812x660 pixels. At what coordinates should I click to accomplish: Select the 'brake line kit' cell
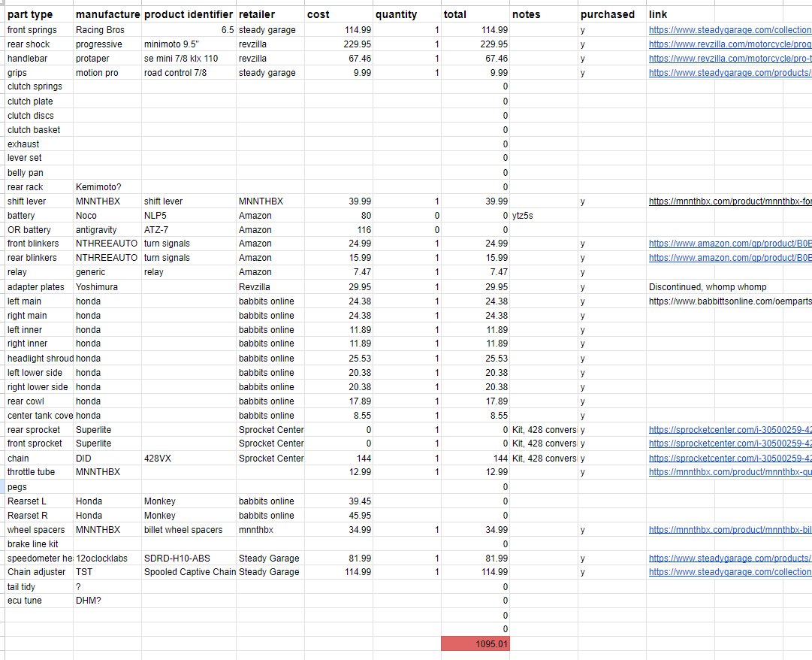(x=39, y=544)
